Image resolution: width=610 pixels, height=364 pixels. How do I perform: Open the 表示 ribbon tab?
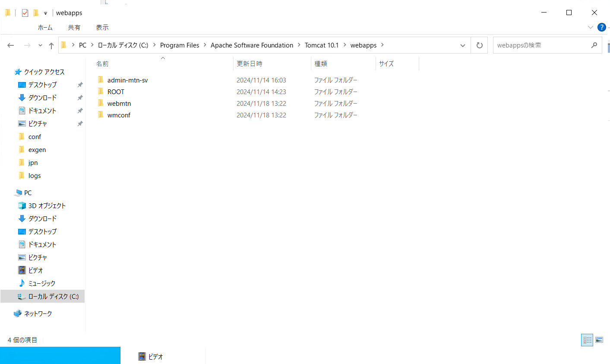(102, 27)
